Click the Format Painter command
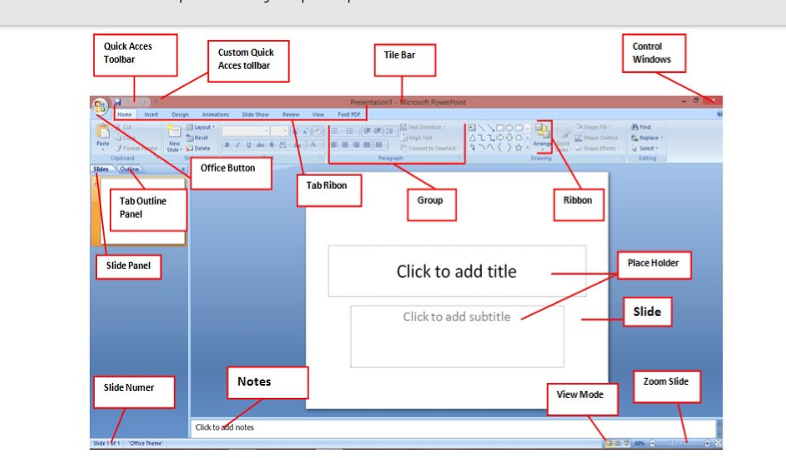The image size is (786, 458). coord(136,148)
